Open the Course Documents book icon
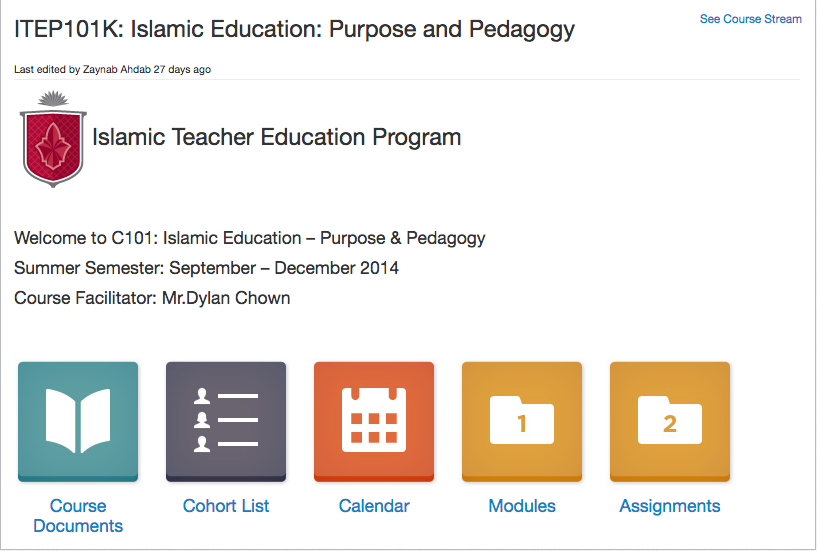Image resolution: width=817 pixels, height=551 pixels. coord(78,421)
